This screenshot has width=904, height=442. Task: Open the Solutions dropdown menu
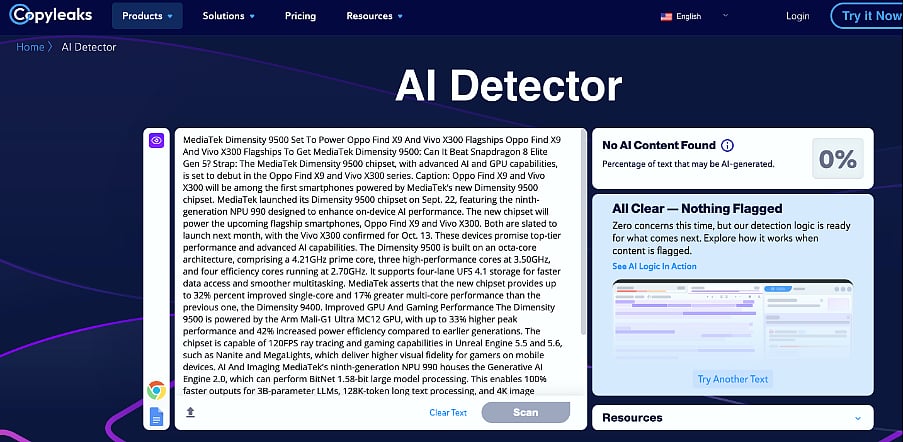pos(229,16)
